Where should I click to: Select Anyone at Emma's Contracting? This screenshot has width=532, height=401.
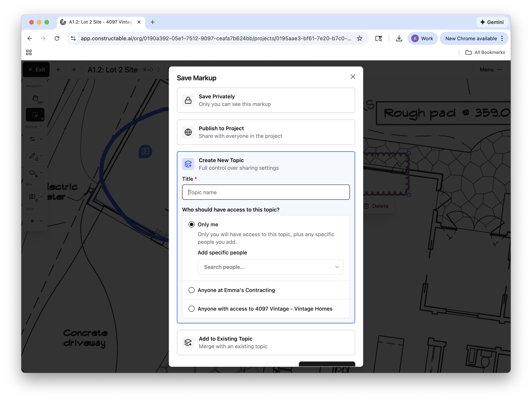click(191, 290)
